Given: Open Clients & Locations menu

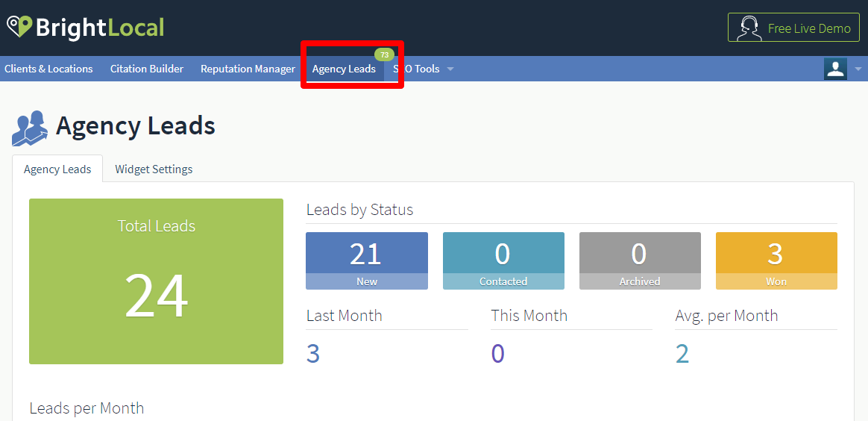Looking at the screenshot, I should point(48,69).
